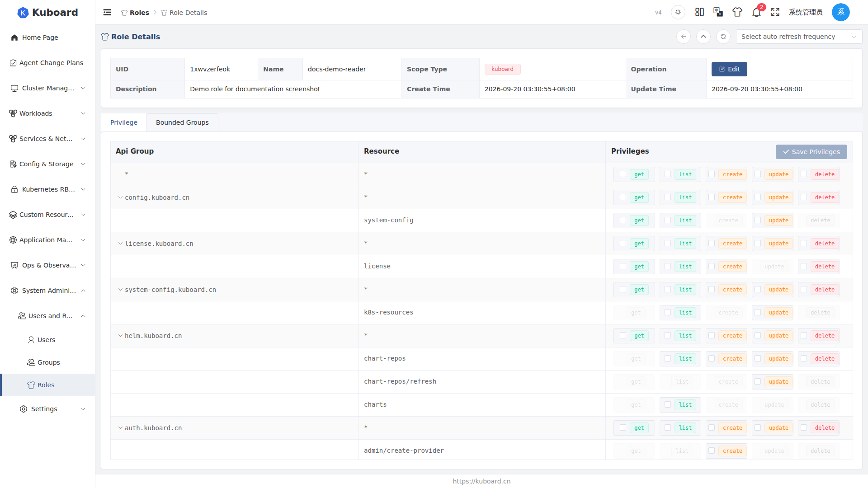The width and height of the screenshot is (868, 488).
Task: Open Agent Change Plans menu item
Action: point(47,63)
